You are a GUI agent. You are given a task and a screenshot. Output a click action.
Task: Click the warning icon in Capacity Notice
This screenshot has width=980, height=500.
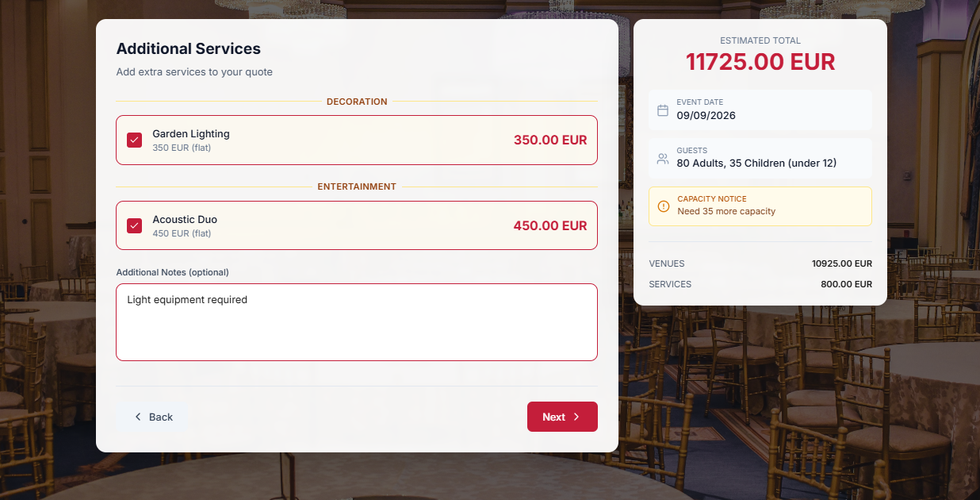(x=664, y=206)
